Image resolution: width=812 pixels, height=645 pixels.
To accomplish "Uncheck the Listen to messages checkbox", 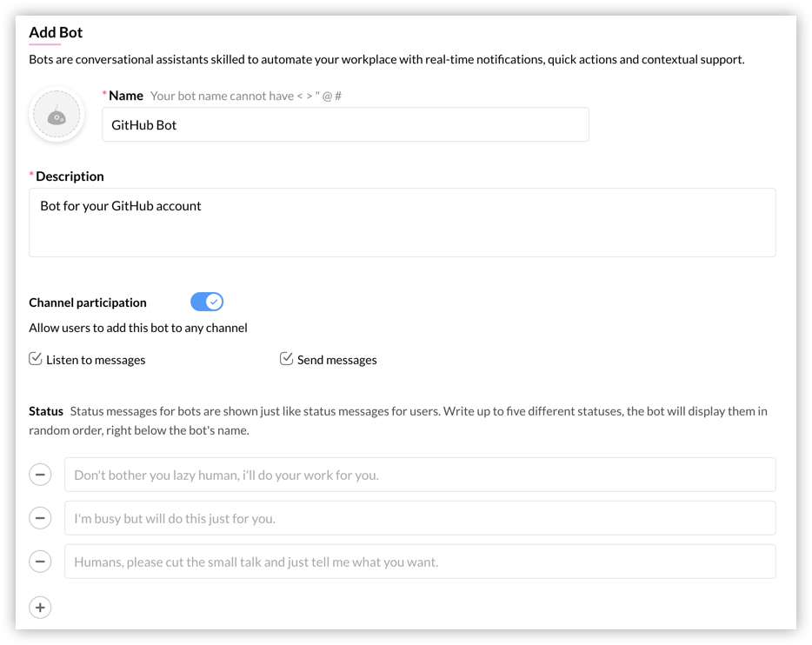I will (36, 359).
